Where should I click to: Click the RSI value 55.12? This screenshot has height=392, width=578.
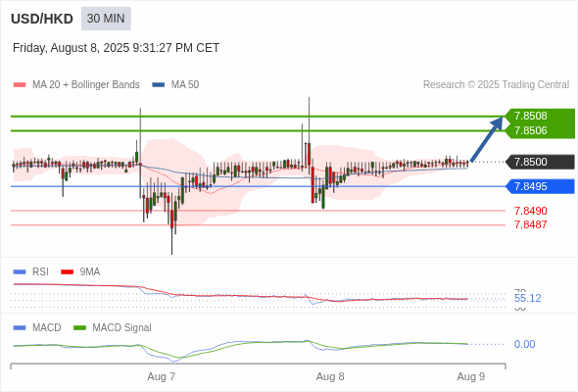click(527, 298)
